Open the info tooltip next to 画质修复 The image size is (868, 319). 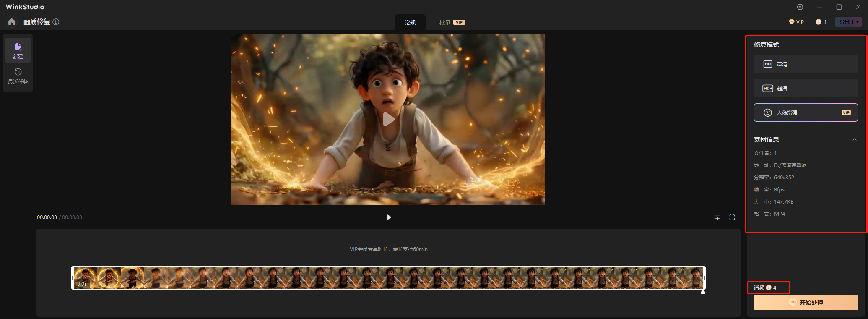(x=56, y=22)
